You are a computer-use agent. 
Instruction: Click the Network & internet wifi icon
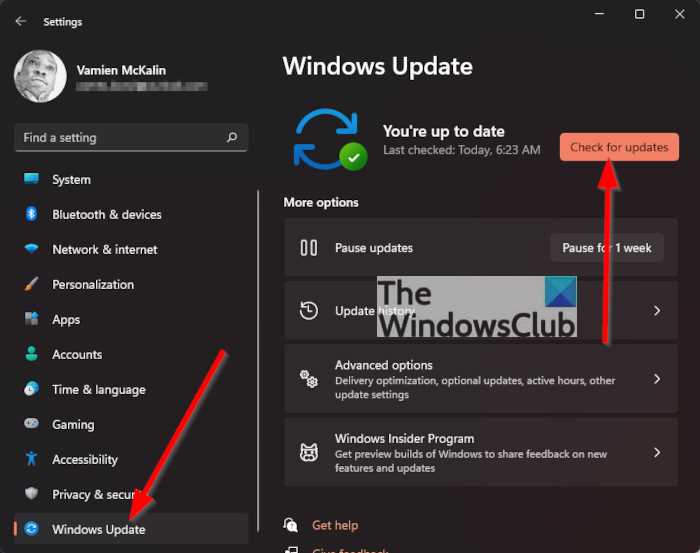pos(31,248)
